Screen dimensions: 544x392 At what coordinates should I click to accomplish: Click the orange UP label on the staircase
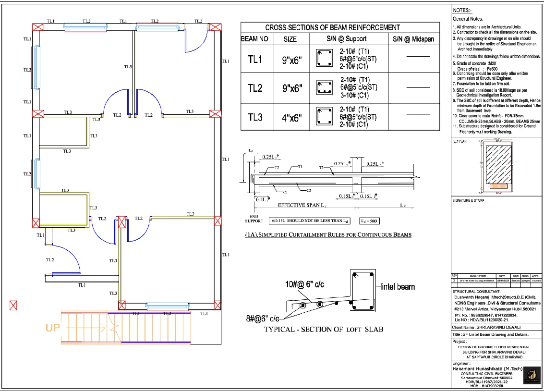click(52, 328)
